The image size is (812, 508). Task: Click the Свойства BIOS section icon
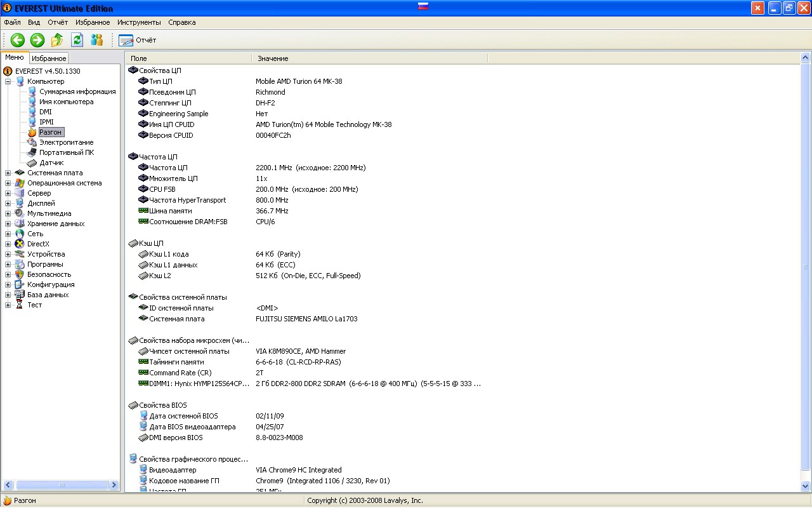(133, 404)
